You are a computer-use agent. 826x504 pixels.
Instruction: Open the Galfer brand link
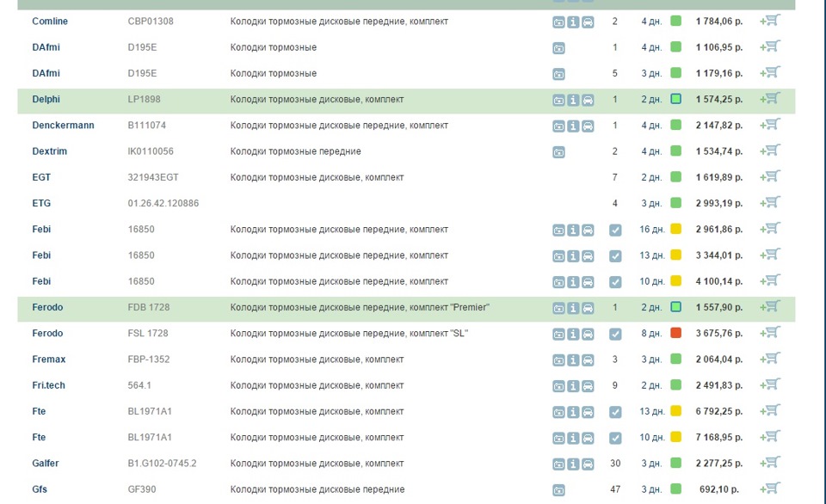pos(46,464)
